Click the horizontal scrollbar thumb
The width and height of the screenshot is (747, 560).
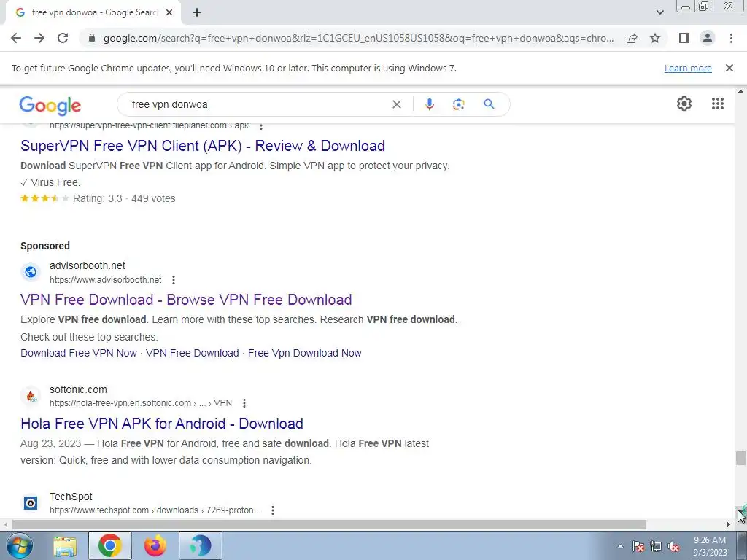(329, 525)
